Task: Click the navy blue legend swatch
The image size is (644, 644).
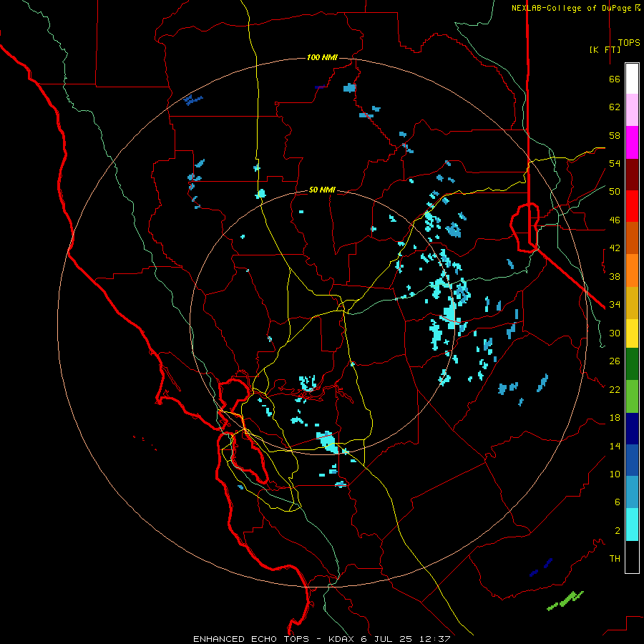Action: (x=632, y=429)
